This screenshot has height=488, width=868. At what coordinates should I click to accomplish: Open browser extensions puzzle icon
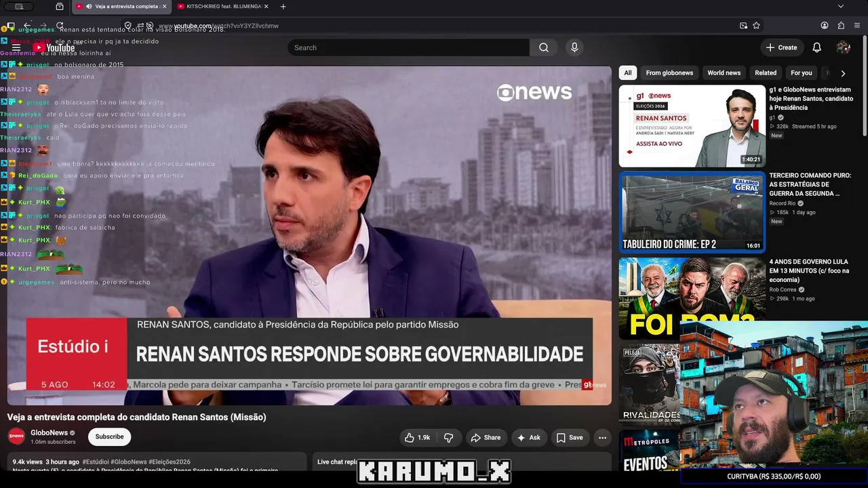(841, 26)
